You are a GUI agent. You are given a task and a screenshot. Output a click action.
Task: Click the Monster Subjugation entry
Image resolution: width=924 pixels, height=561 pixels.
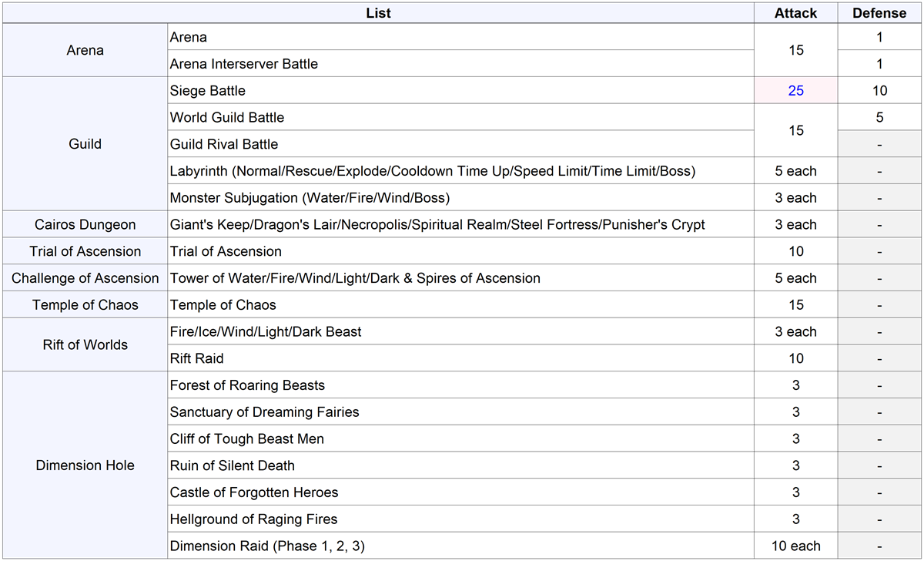tap(310, 198)
